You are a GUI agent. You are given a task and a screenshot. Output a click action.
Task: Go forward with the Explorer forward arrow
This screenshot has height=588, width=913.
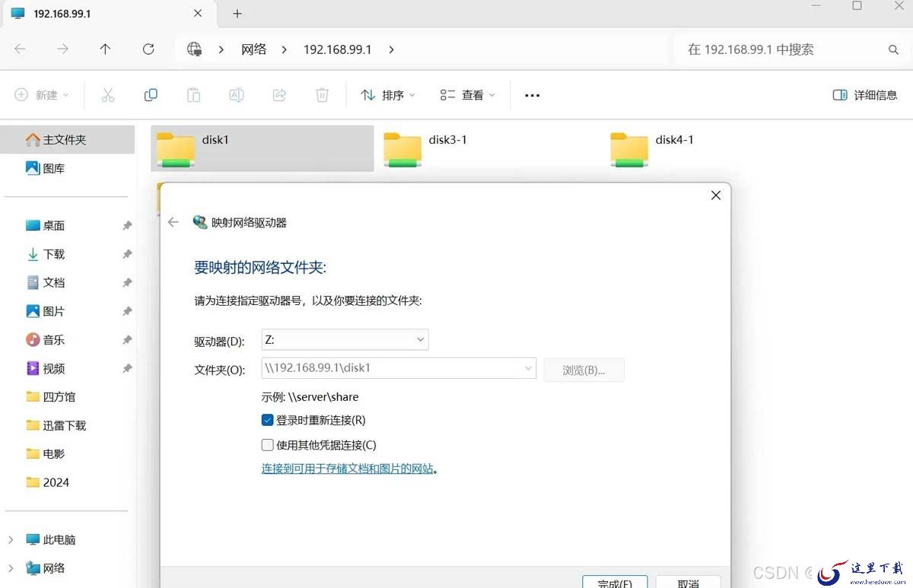click(63, 49)
